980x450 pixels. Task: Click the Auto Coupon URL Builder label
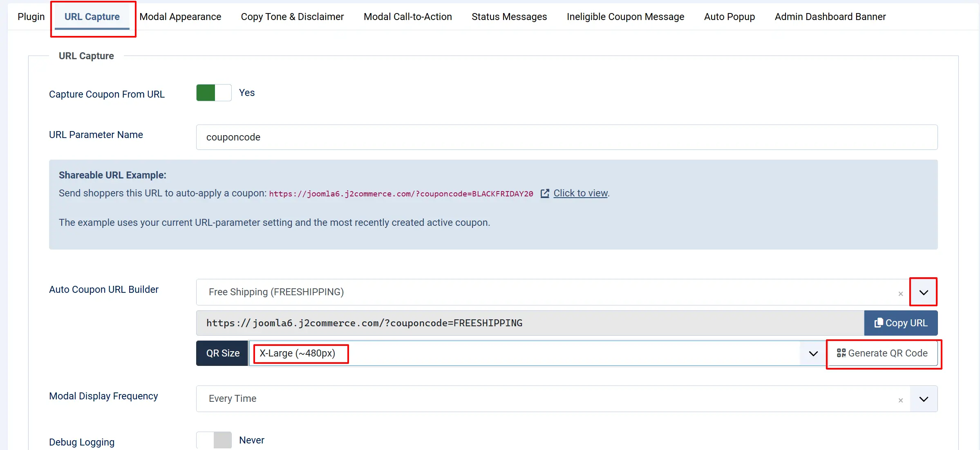point(104,290)
